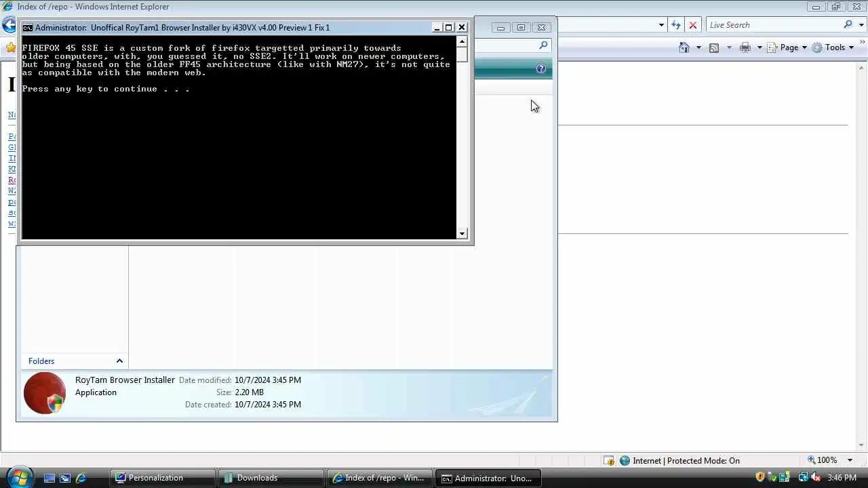The width and height of the screenshot is (868, 488).
Task: Click the Refresh button in IE address bar
Action: [675, 25]
